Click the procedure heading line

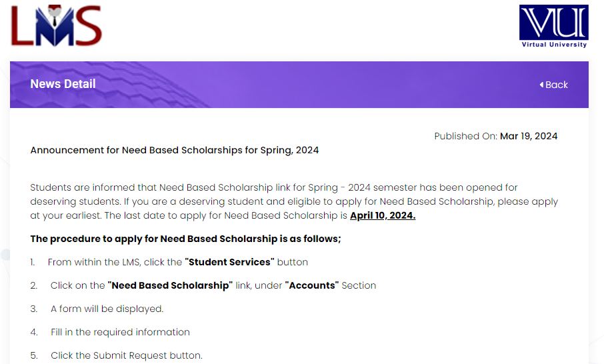[186, 239]
